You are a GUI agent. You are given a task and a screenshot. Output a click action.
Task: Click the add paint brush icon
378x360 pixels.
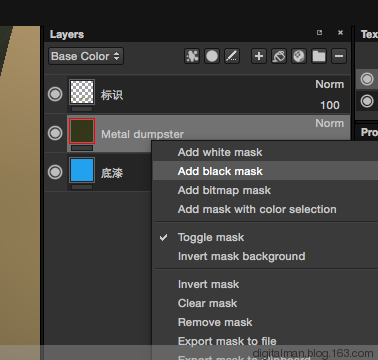[x=232, y=56]
